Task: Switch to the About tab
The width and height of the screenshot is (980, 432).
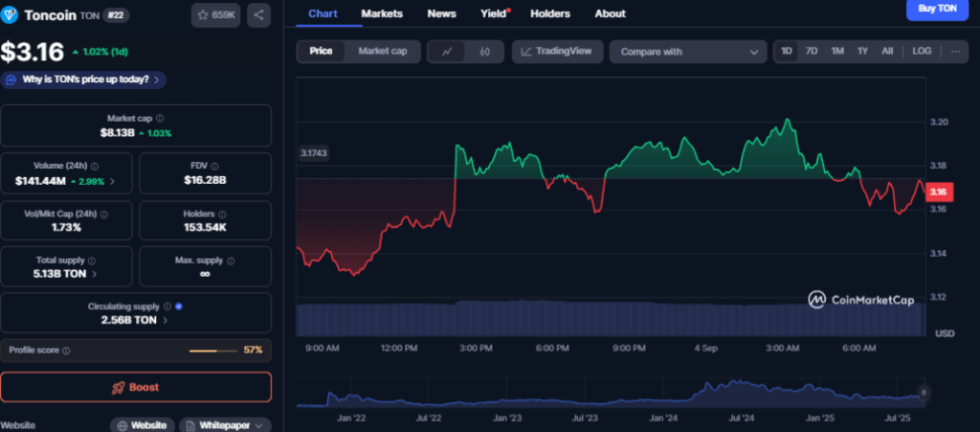Action: click(x=610, y=13)
